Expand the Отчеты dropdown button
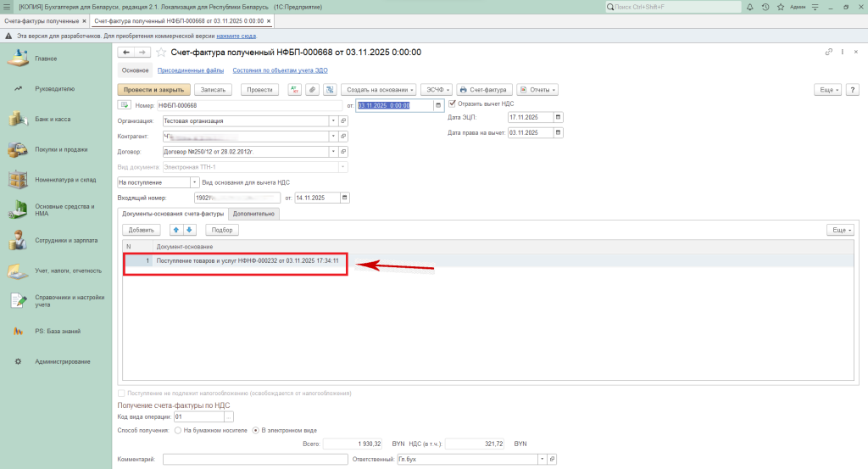This screenshot has width=868, height=469. [x=538, y=89]
